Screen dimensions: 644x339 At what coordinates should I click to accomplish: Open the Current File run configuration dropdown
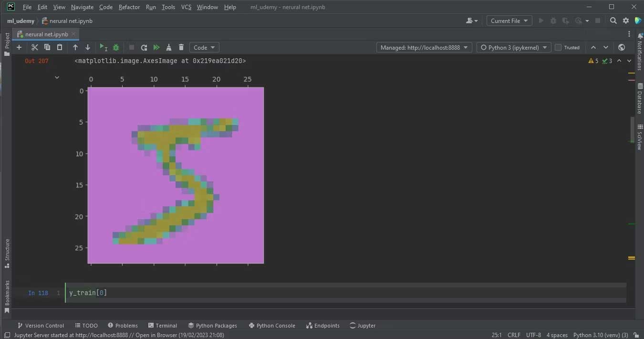tap(509, 21)
